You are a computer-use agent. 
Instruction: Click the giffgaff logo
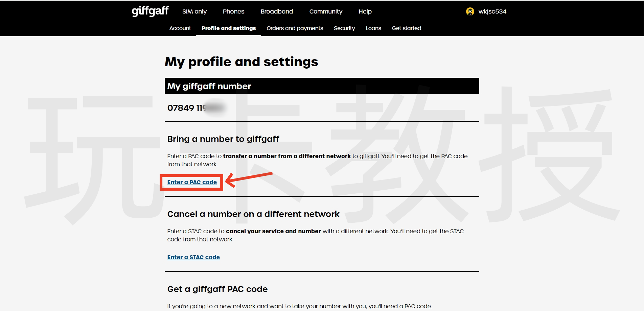point(150,11)
